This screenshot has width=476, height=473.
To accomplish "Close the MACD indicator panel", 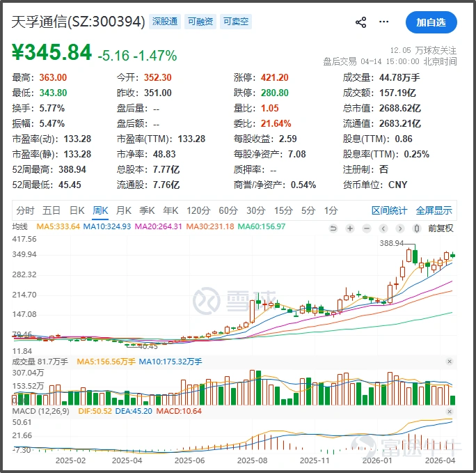I will click(x=450, y=412).
